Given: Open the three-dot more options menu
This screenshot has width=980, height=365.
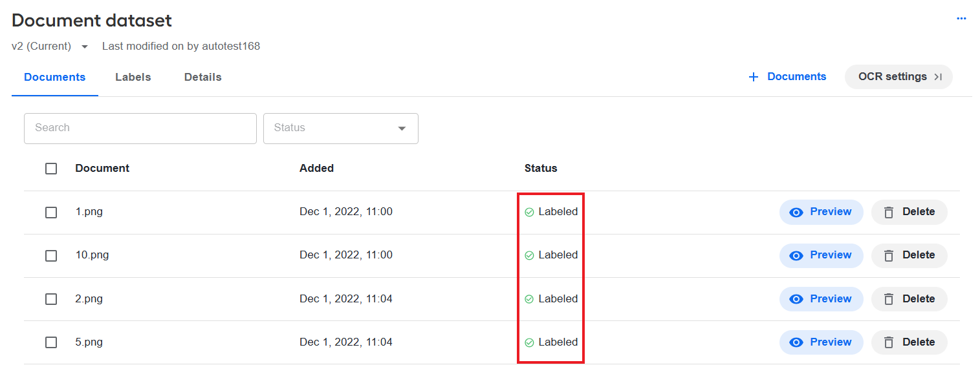Looking at the screenshot, I should 961,19.
